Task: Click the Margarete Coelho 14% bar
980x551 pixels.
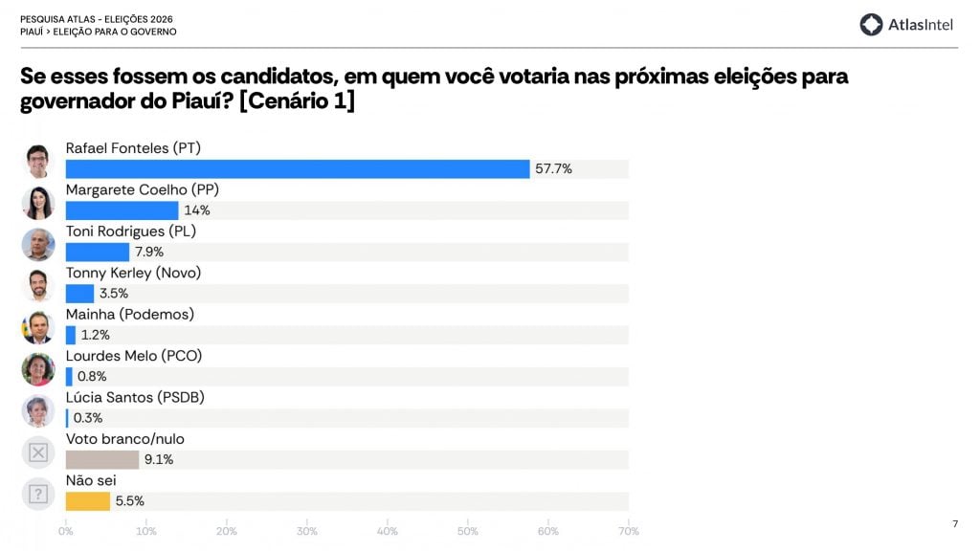Action: (122, 210)
